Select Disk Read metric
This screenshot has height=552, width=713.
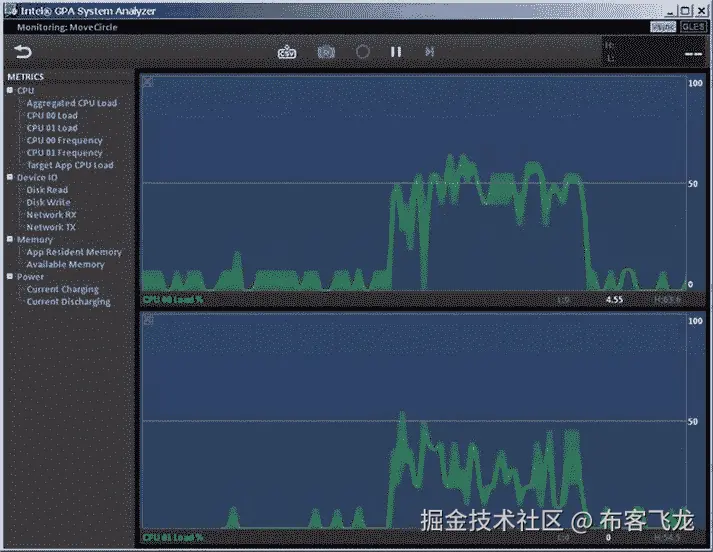click(x=47, y=190)
